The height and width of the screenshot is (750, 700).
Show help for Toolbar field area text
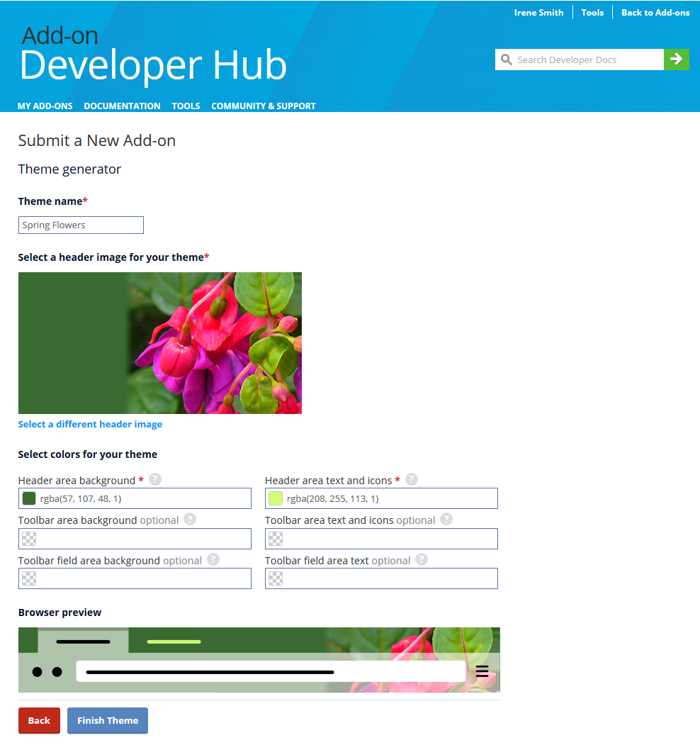pyautogui.click(x=421, y=559)
